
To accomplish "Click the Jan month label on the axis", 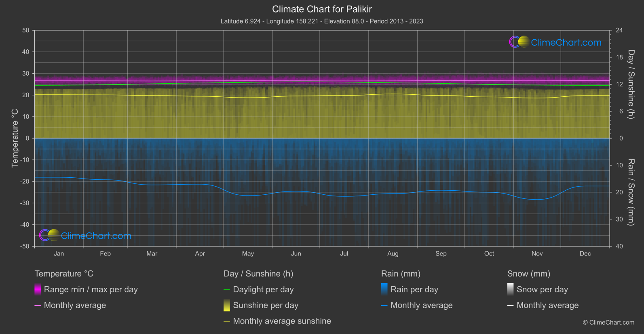I will pos(59,253).
